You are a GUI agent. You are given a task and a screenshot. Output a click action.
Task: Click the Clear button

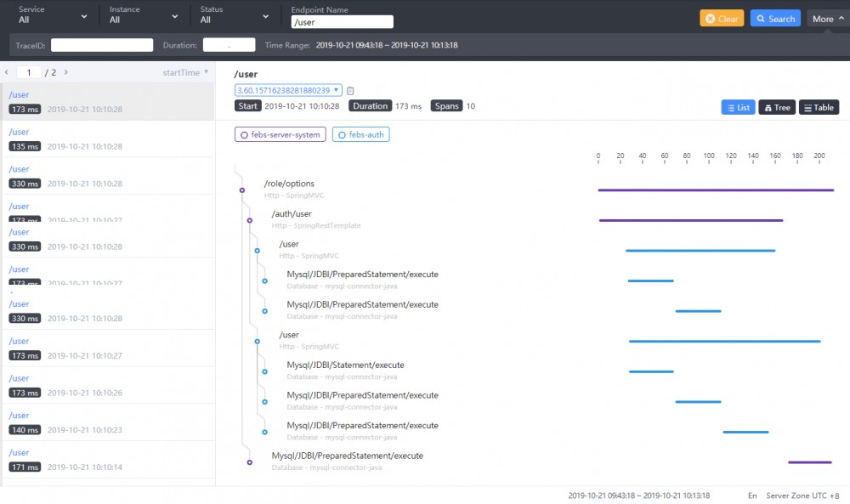click(722, 19)
